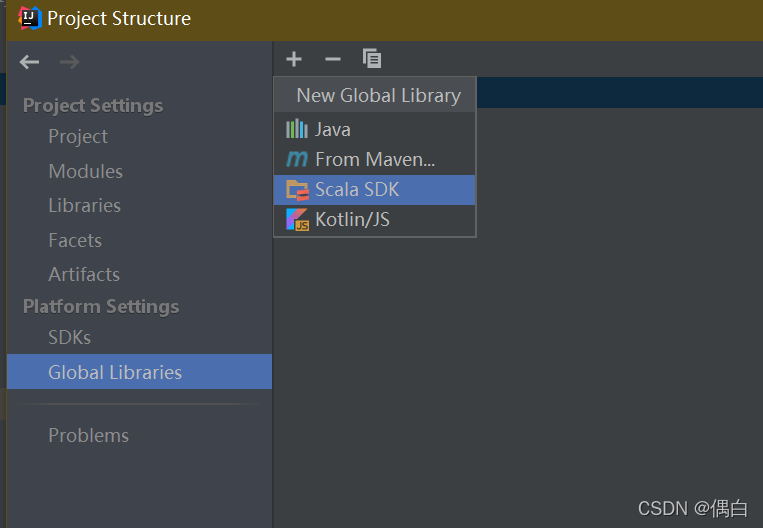The image size is (763, 528).
Task: Choose Kotlin/JS library type
Action: pos(375,220)
